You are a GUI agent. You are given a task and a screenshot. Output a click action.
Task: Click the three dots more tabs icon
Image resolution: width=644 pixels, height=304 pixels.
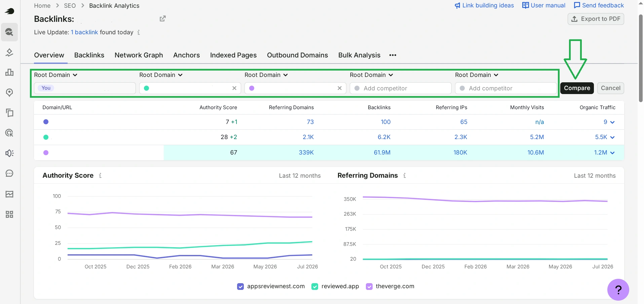[x=393, y=55]
